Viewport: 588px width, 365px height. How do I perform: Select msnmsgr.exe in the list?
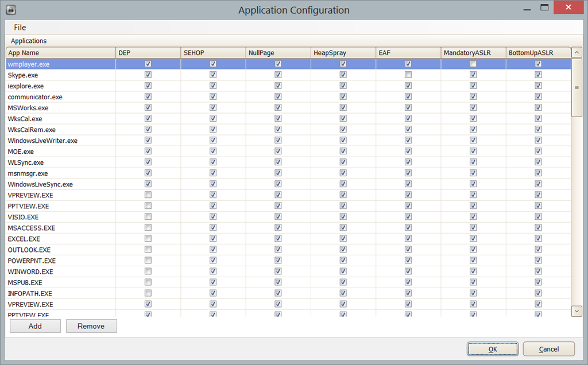pyautogui.click(x=28, y=173)
